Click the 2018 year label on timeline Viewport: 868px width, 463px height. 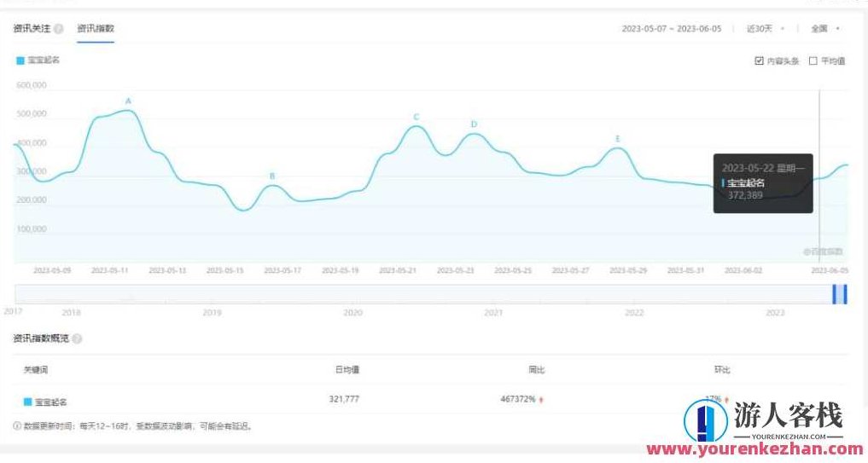point(72,313)
